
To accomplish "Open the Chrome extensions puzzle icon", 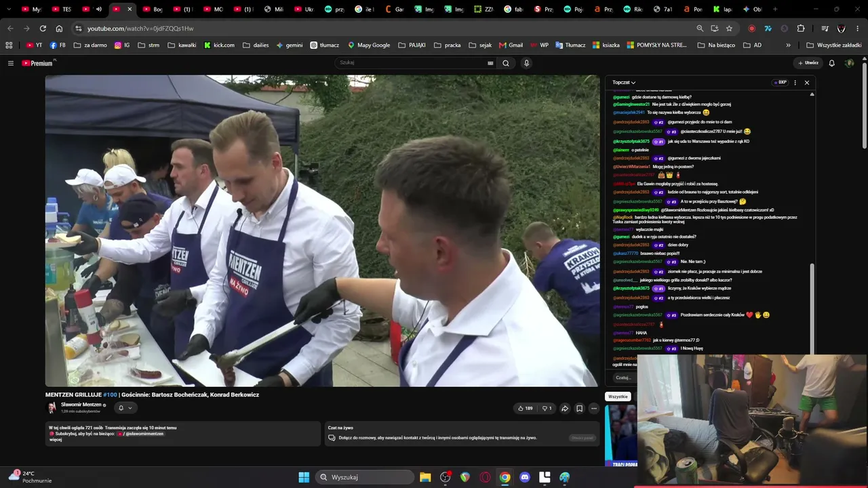I will (x=801, y=28).
